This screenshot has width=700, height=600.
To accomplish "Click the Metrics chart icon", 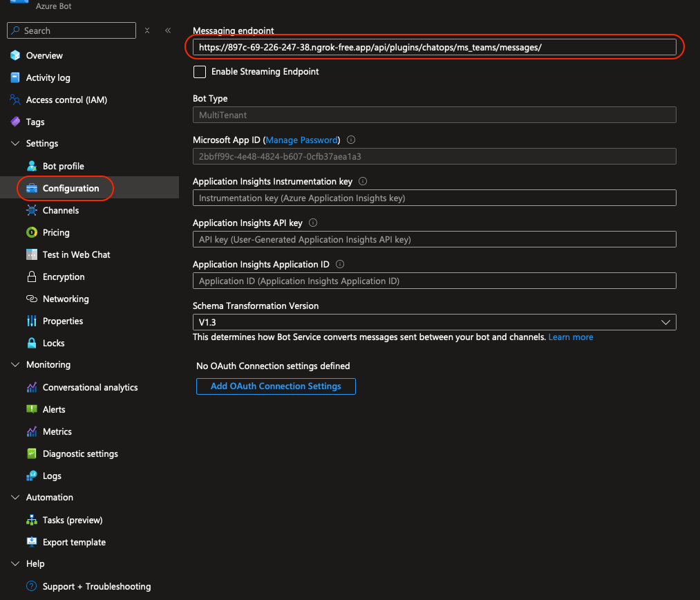I will [x=32, y=432].
